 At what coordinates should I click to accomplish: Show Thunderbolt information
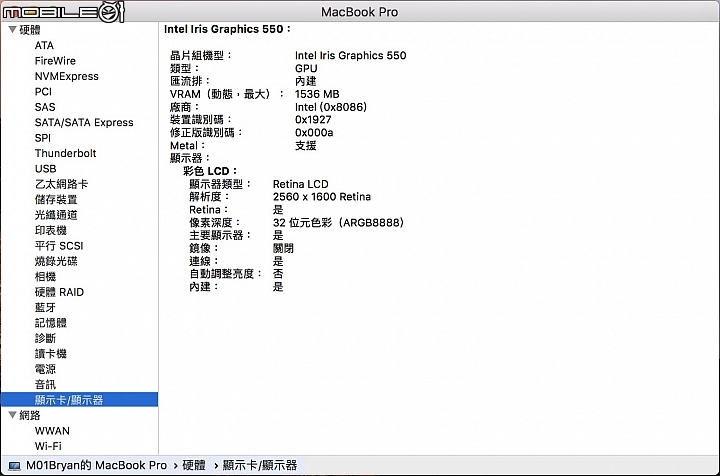(x=66, y=153)
